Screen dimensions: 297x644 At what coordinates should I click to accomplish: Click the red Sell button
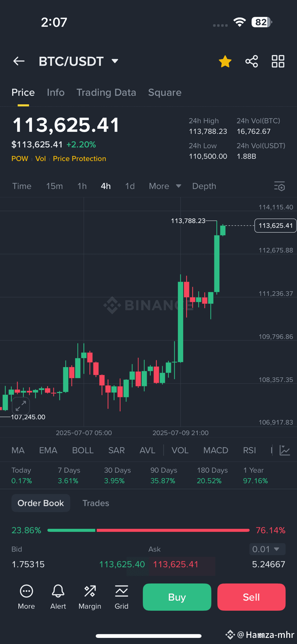coord(251,597)
